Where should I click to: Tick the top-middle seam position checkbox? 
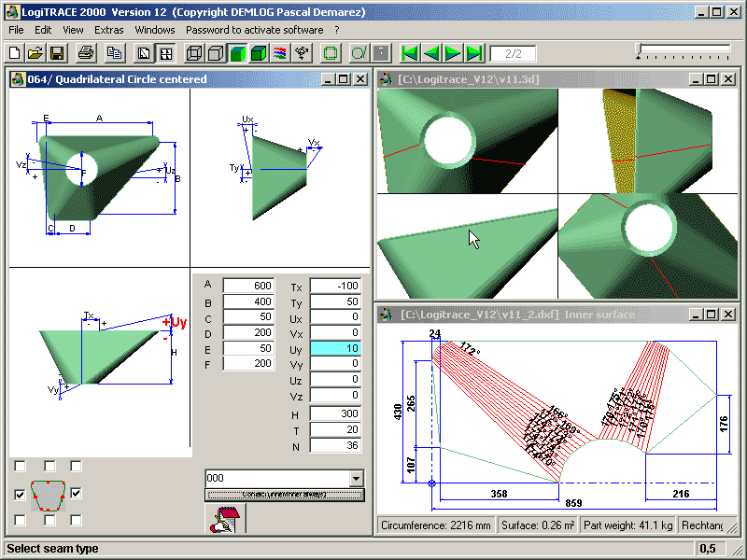49,466
